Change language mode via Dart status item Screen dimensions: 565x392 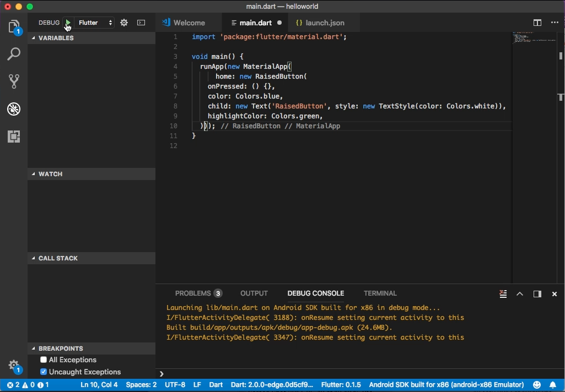(216, 385)
